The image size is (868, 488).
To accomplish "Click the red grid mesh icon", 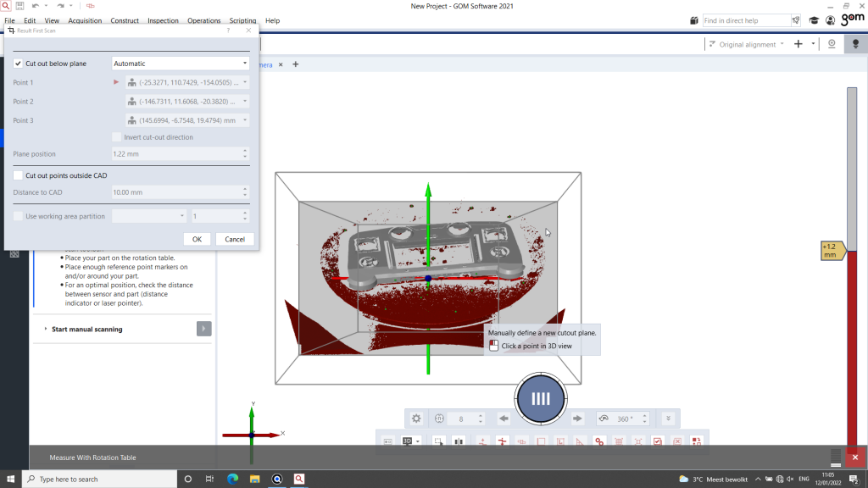I will [619, 441].
